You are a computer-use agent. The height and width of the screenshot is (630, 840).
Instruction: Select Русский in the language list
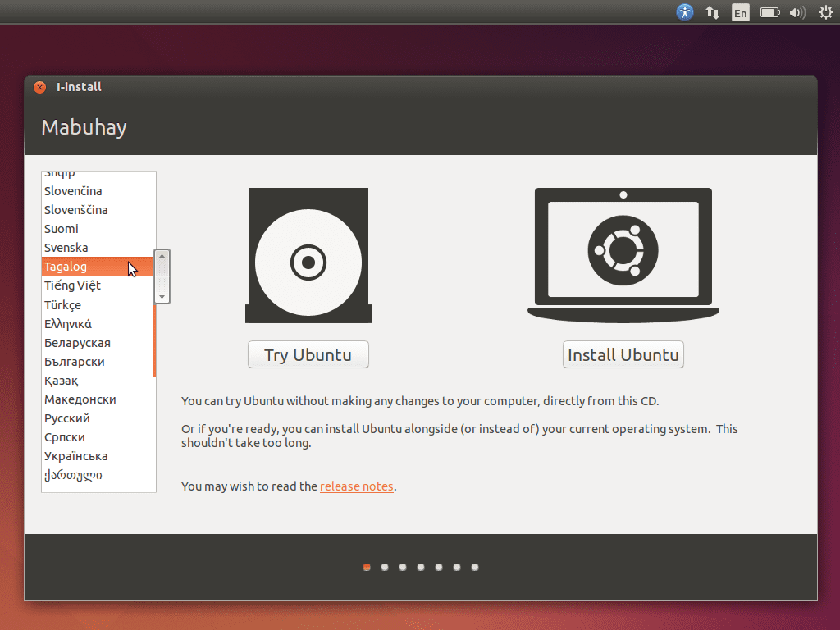click(98, 418)
